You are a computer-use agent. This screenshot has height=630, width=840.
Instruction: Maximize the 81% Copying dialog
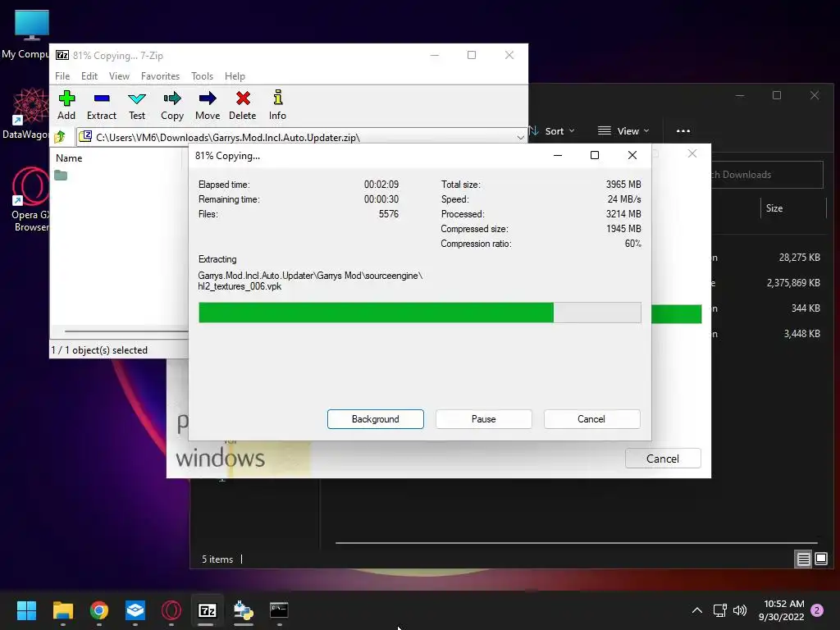[595, 155]
